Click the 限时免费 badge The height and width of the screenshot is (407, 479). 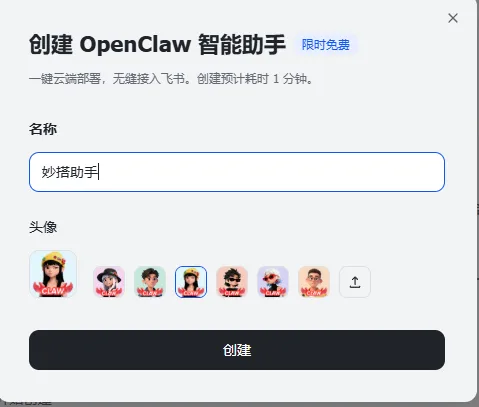pos(326,45)
